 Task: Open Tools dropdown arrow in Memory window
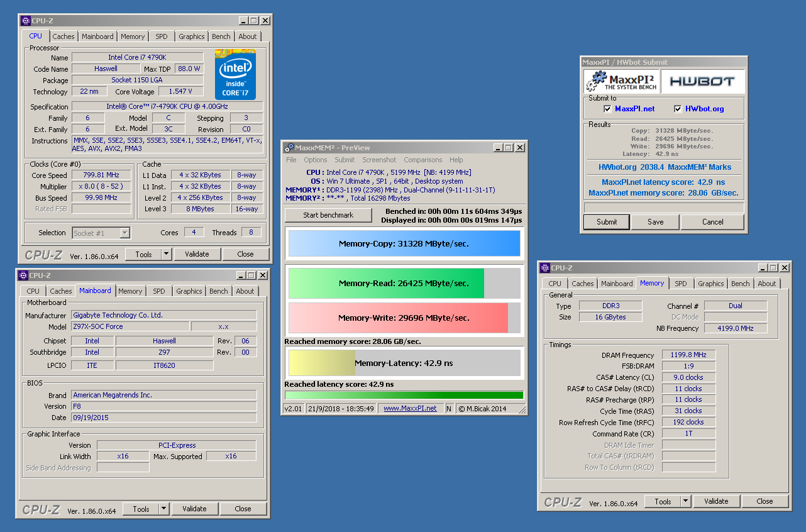click(x=686, y=501)
